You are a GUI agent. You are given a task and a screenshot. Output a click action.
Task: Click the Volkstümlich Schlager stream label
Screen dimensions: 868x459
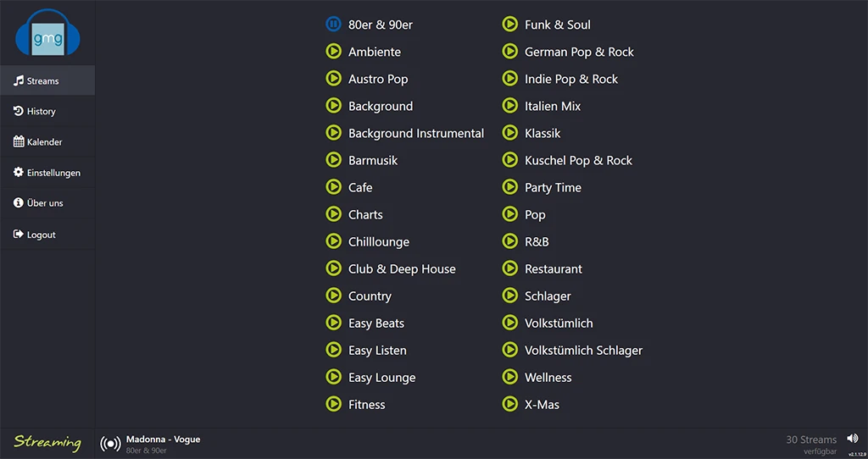click(x=583, y=350)
